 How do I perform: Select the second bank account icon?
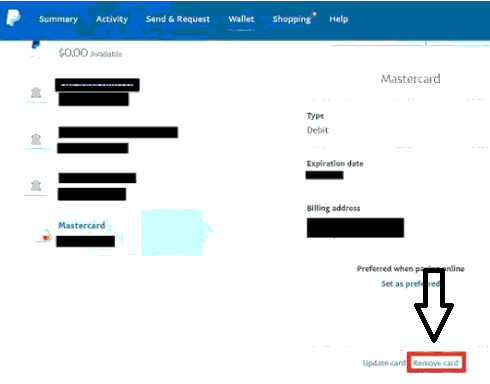(x=36, y=139)
